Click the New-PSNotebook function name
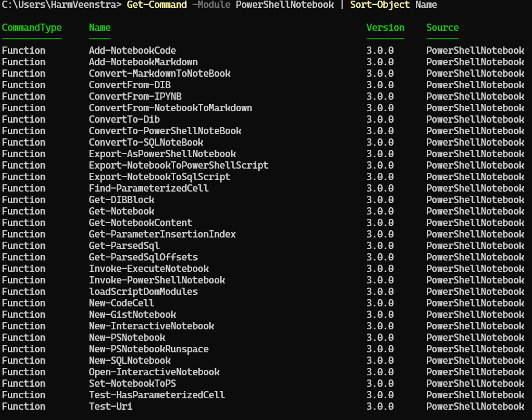 point(127,338)
